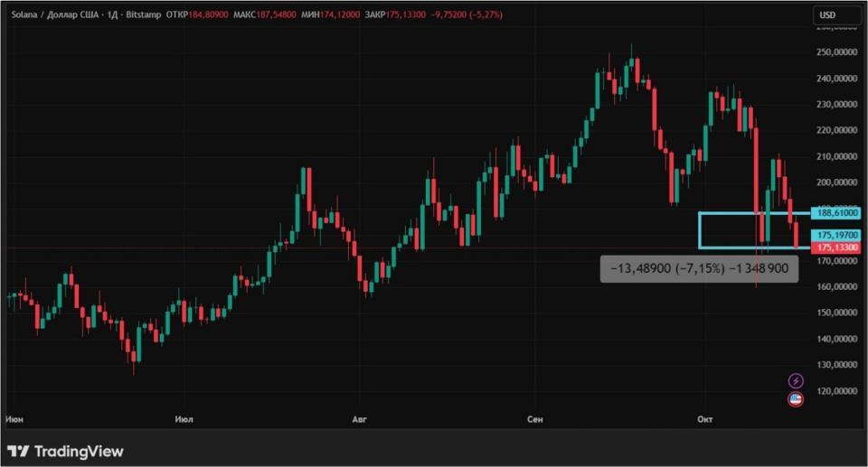This screenshot has height=467, width=868.
Task: Click the US flag economic event icon
Action: [x=796, y=399]
